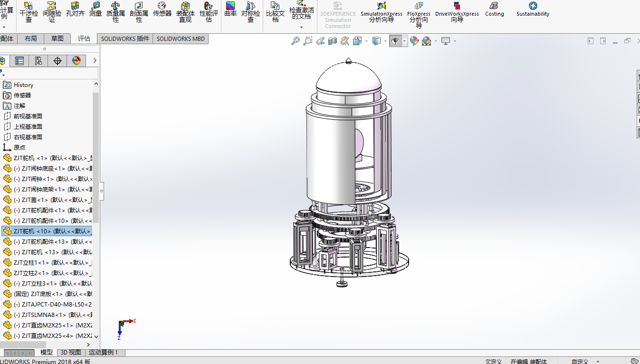The height and width of the screenshot is (364, 640).
Task: Open the DisplayManager color-wheel tab
Action: pyautogui.click(x=76, y=61)
